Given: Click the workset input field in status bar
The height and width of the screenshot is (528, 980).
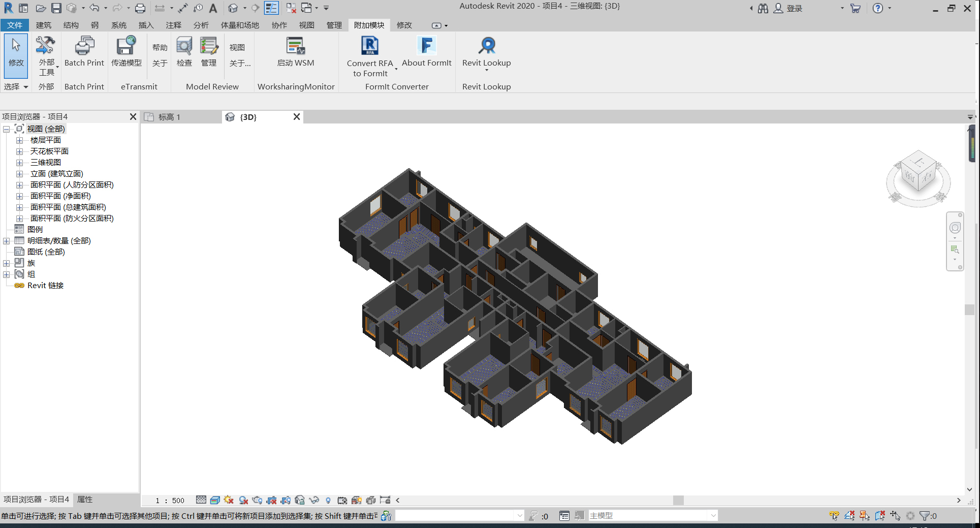Looking at the screenshot, I should (x=459, y=516).
